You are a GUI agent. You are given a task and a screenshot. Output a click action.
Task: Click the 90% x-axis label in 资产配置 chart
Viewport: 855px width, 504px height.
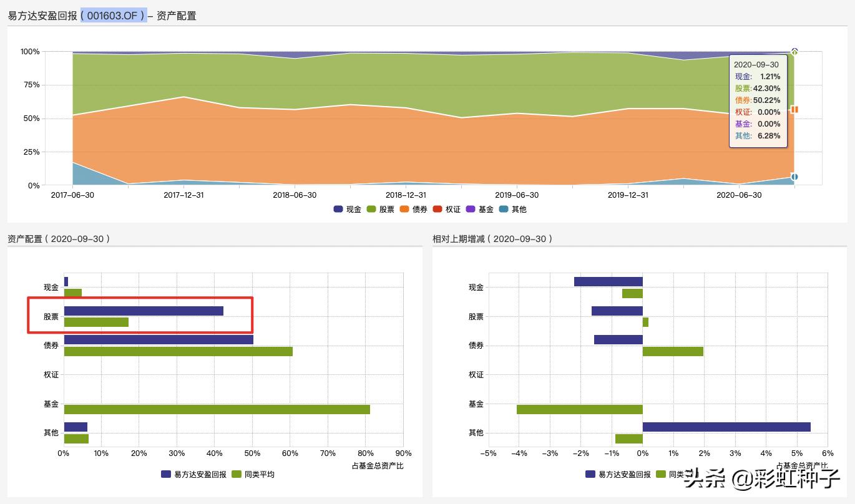tap(403, 453)
